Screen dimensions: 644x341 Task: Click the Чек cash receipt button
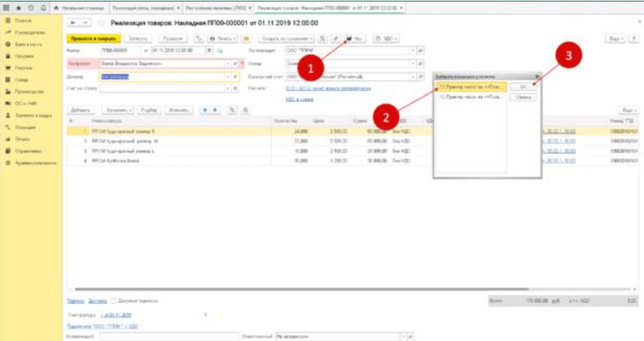point(354,39)
